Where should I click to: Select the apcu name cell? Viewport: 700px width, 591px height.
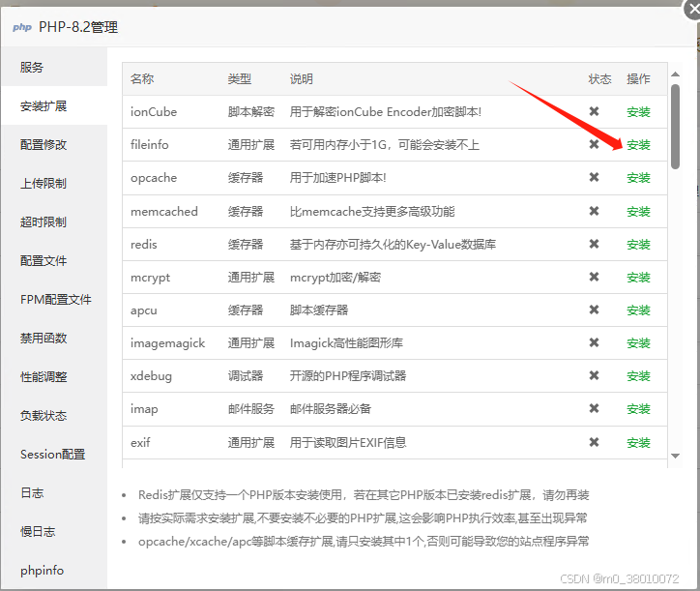(144, 310)
